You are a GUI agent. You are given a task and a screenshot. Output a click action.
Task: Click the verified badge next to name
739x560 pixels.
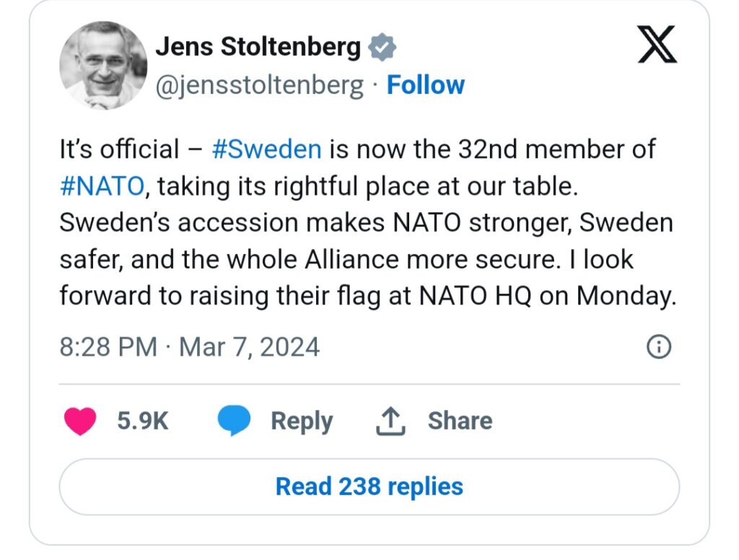(382, 48)
